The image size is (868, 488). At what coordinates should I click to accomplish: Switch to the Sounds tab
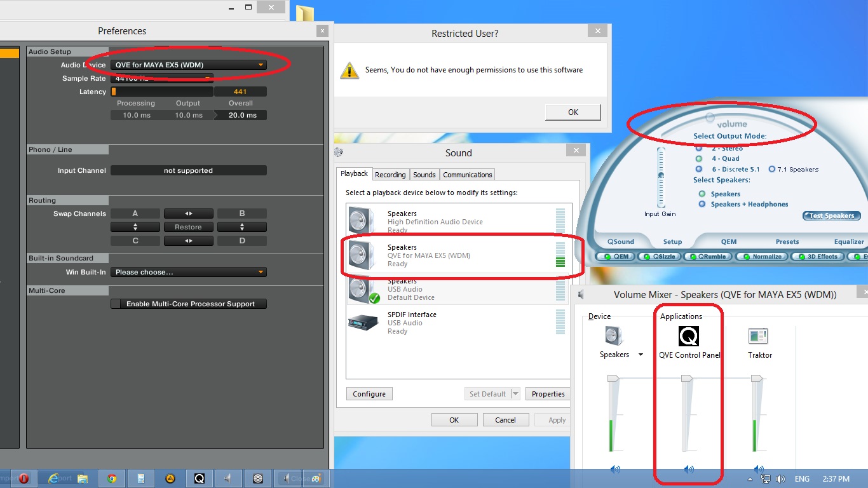click(424, 175)
